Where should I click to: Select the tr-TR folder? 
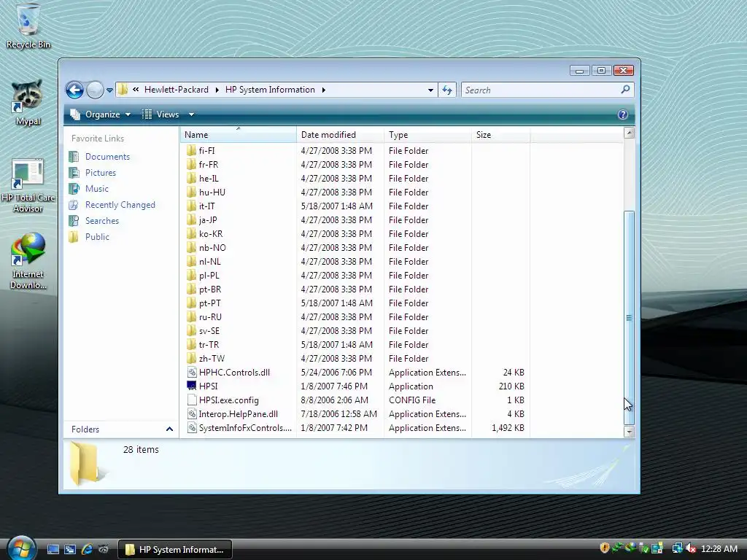point(209,344)
